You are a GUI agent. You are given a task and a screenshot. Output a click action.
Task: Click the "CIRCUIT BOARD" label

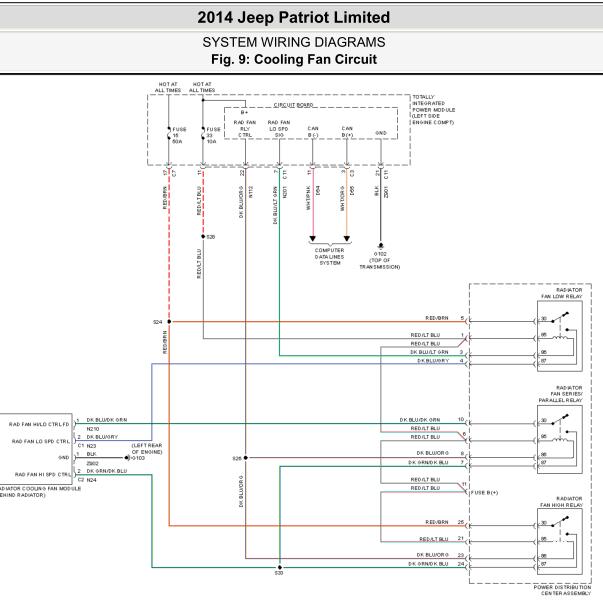(293, 105)
